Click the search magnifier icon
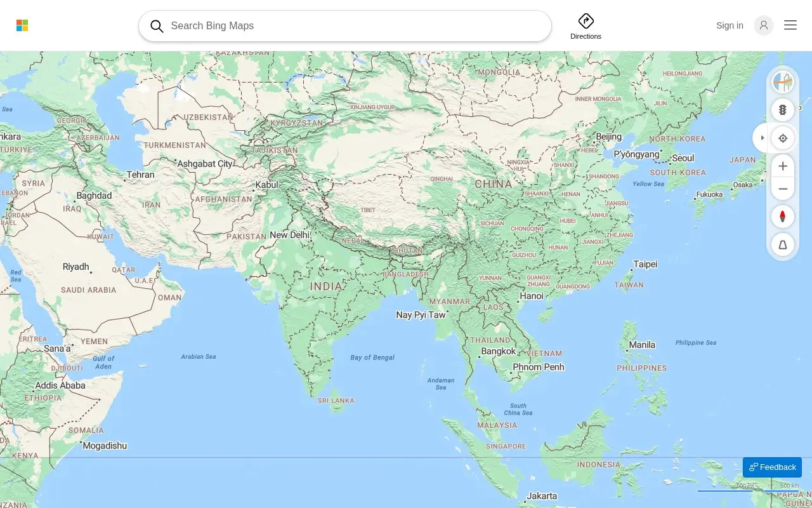The width and height of the screenshot is (812, 508). pyautogui.click(x=157, y=26)
